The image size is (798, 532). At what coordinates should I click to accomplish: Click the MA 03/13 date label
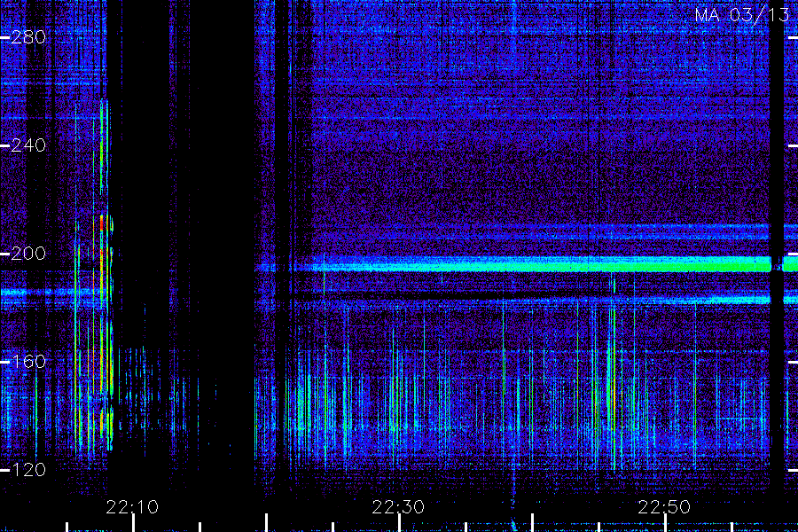click(742, 15)
